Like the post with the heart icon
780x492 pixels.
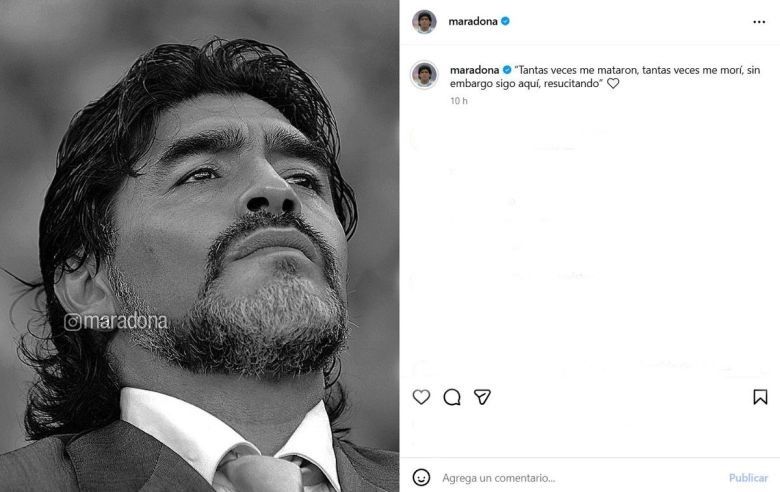(x=421, y=397)
